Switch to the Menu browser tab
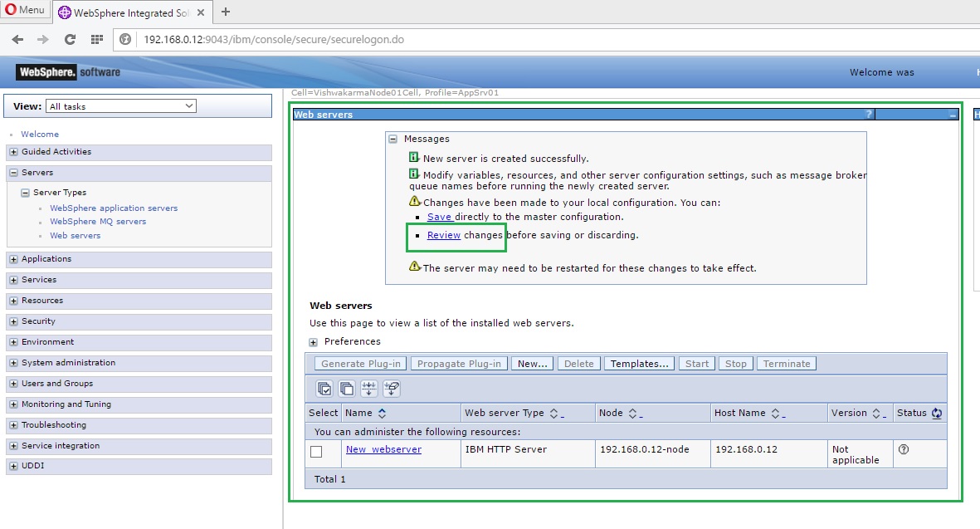Screen dimensions: 980x529 [23, 11]
